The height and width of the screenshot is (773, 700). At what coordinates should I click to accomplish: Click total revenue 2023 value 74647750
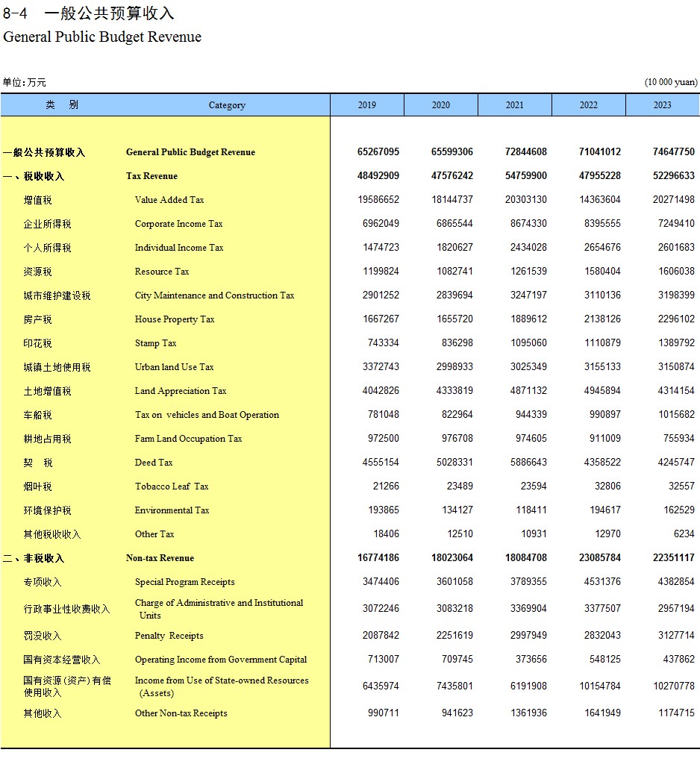tap(673, 152)
